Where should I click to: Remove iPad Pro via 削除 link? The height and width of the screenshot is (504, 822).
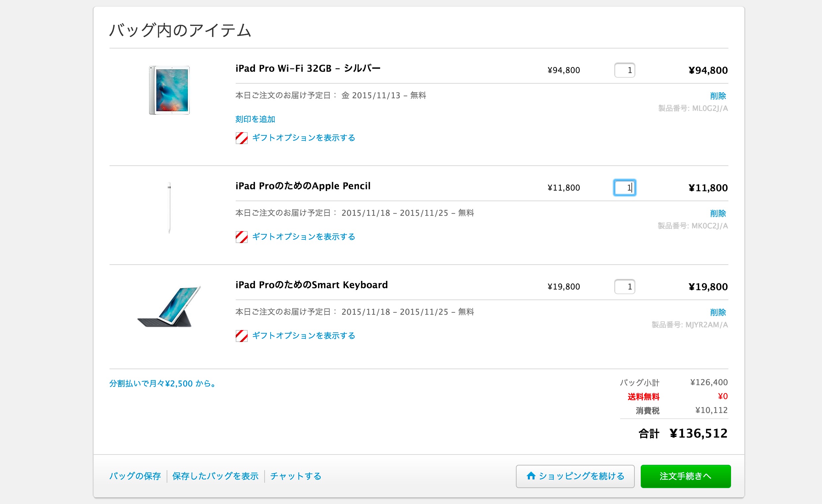718,96
